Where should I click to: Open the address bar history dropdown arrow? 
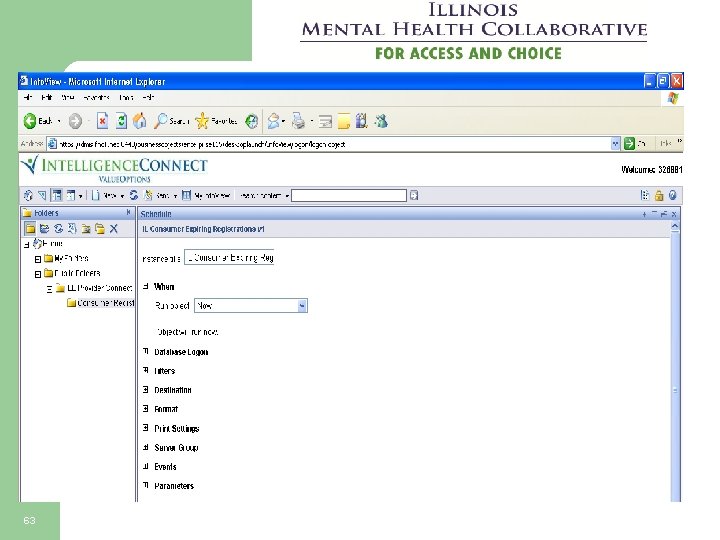tap(615, 144)
